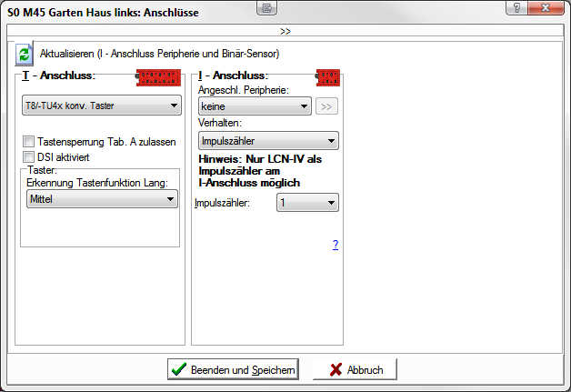Click >> button next to keine dropdown

[x=327, y=106]
